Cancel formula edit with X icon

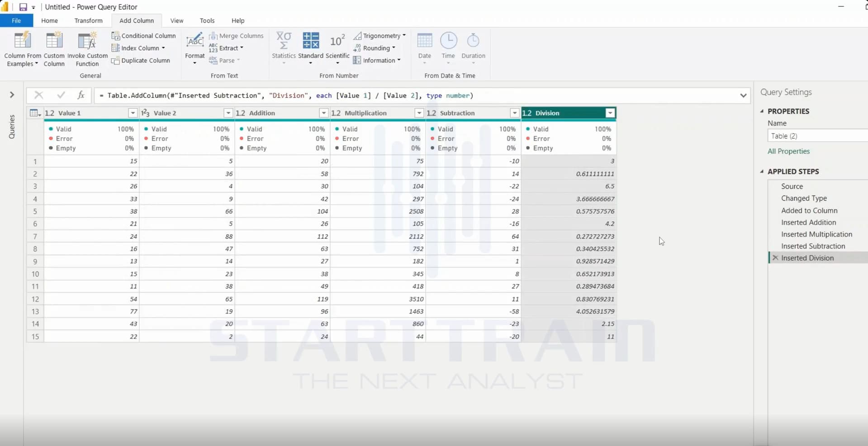pyautogui.click(x=39, y=95)
